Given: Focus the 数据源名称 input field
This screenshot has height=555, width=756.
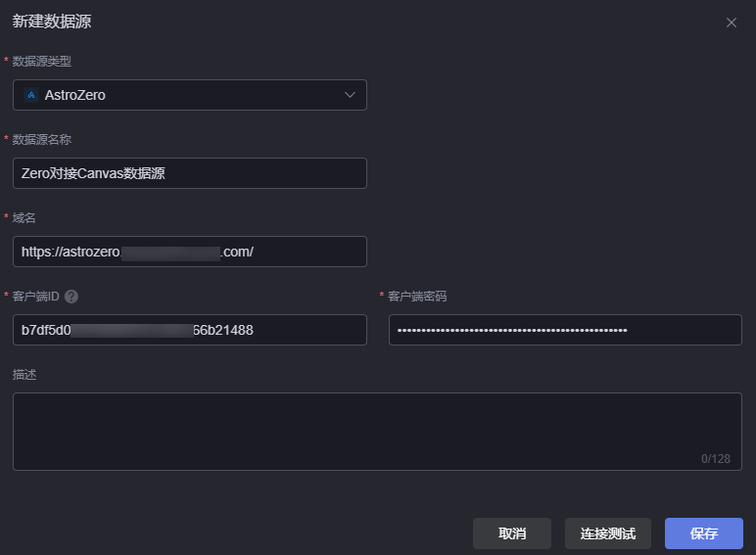Looking at the screenshot, I should pos(189,173).
